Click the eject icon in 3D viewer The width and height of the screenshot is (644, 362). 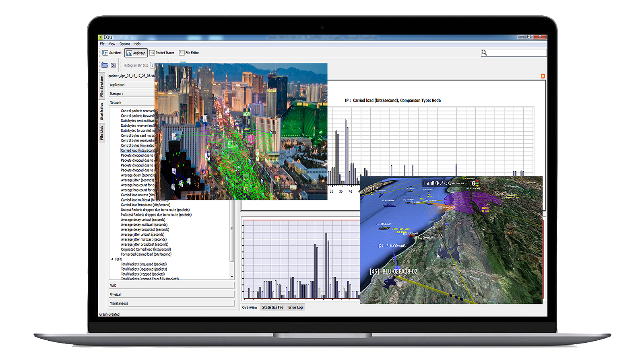(x=428, y=183)
